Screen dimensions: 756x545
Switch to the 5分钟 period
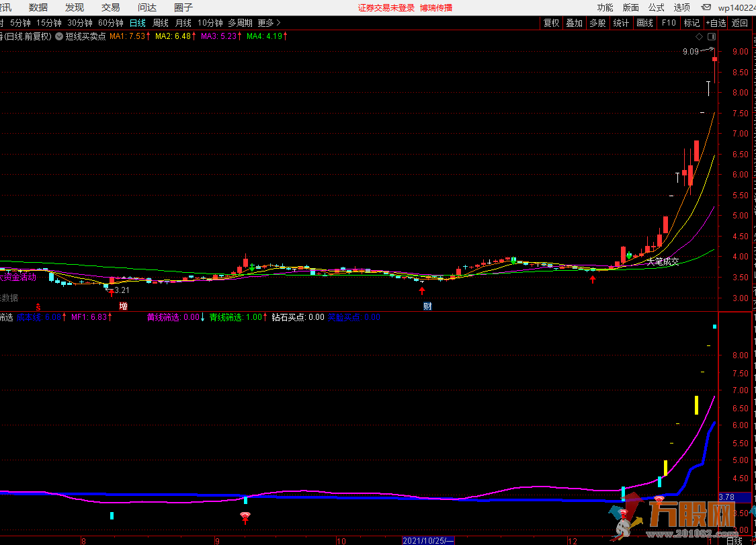pos(20,23)
